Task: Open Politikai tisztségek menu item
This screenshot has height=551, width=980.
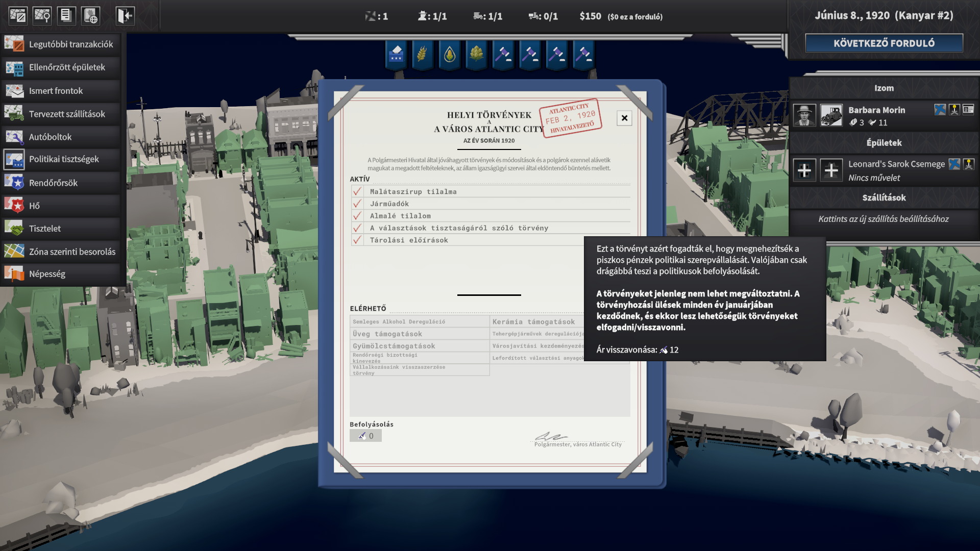Action: pos(64,159)
